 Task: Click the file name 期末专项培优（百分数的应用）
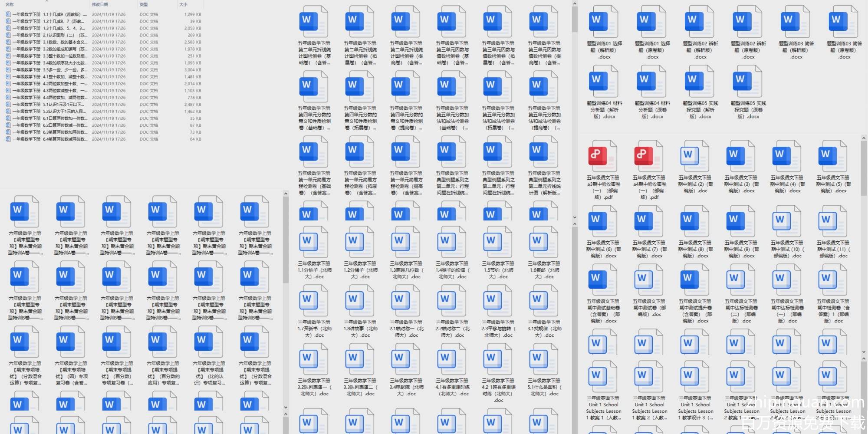pyautogui.click(x=163, y=373)
